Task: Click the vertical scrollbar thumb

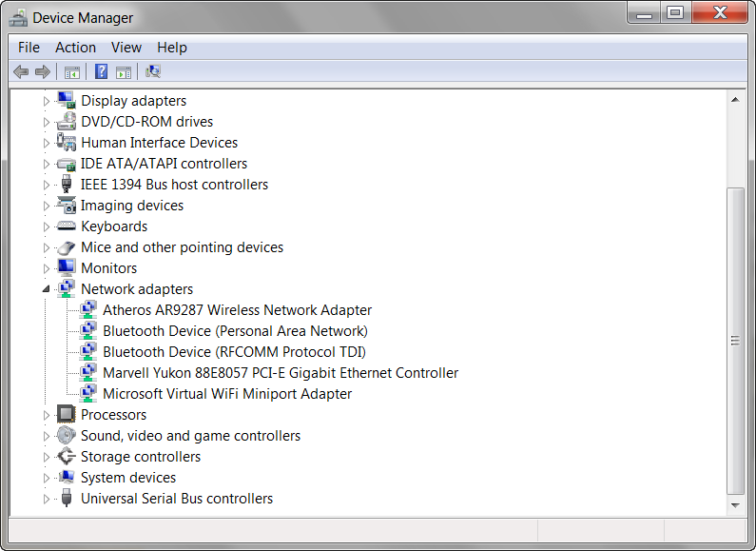Action: 735,341
